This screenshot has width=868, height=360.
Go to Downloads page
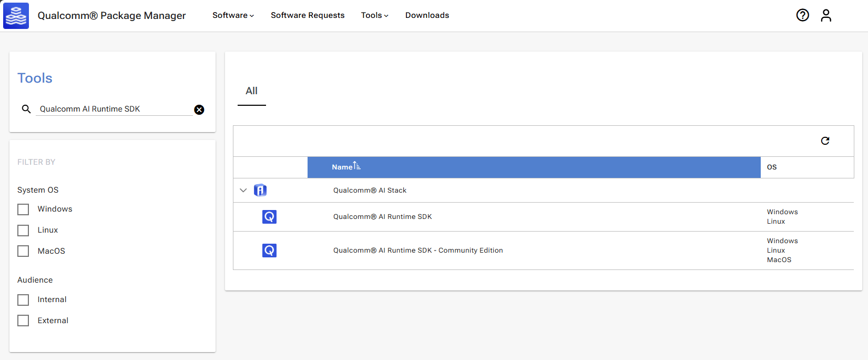[x=427, y=15]
